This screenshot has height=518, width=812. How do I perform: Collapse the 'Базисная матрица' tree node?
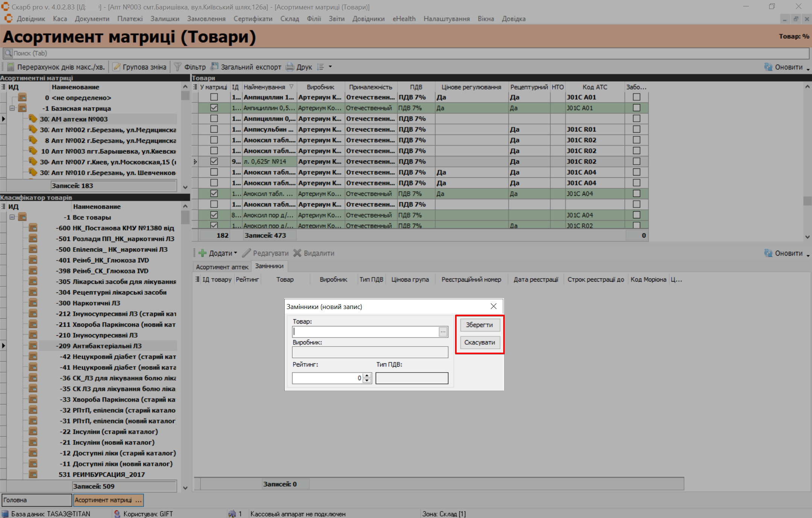coord(12,108)
